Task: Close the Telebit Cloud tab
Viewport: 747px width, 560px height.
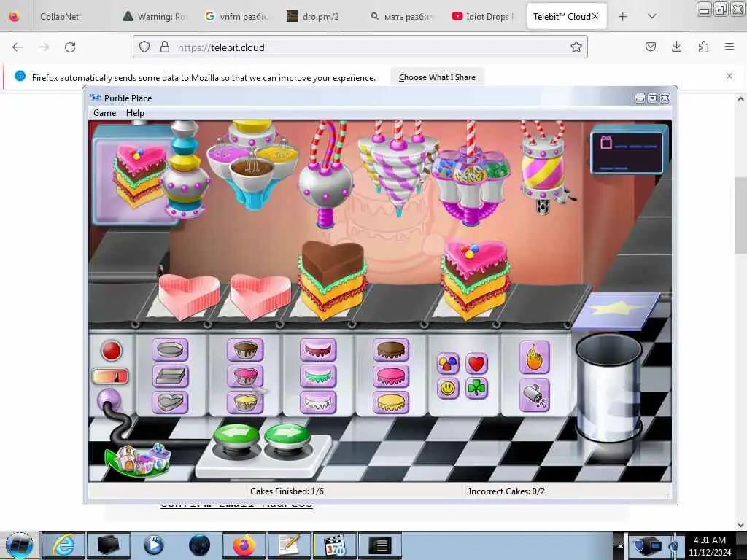Action: point(595,16)
